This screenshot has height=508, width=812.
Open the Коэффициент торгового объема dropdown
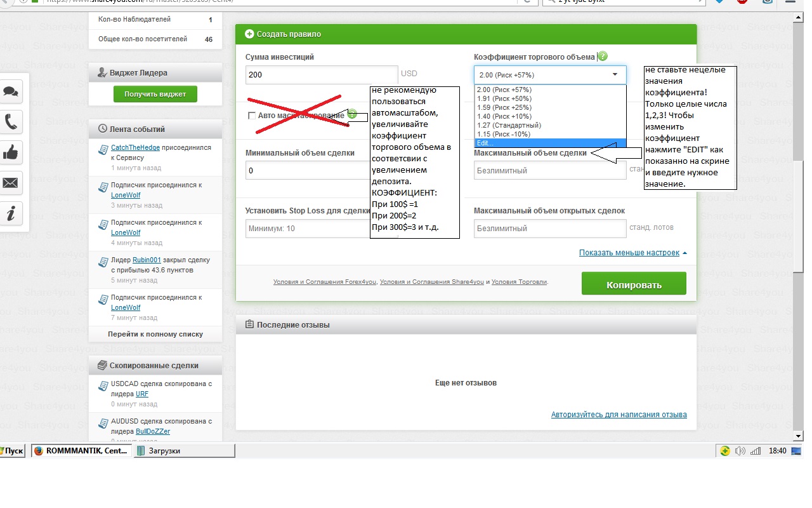tap(550, 75)
